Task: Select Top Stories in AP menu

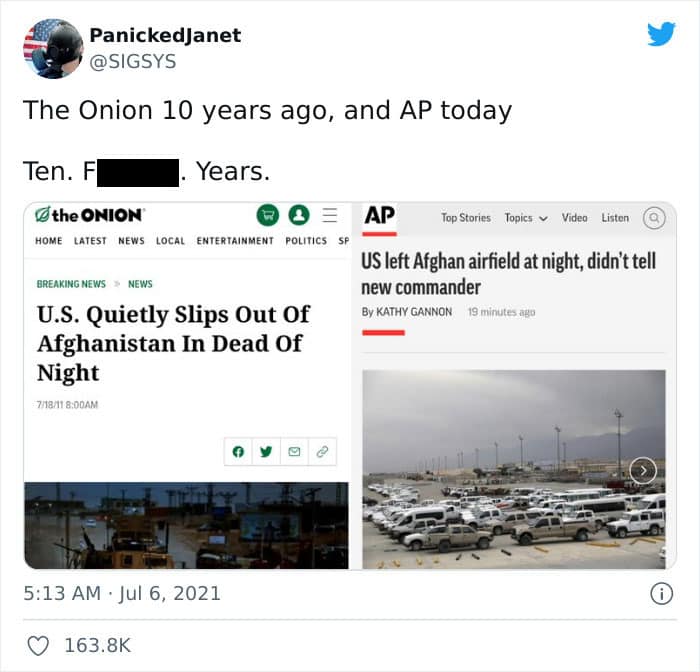Action: click(x=466, y=218)
